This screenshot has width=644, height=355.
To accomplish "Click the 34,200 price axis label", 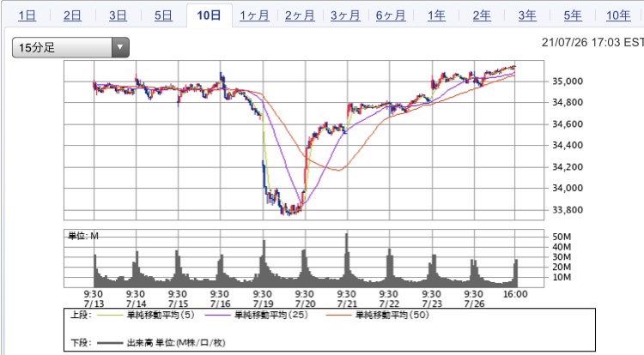I will (568, 167).
